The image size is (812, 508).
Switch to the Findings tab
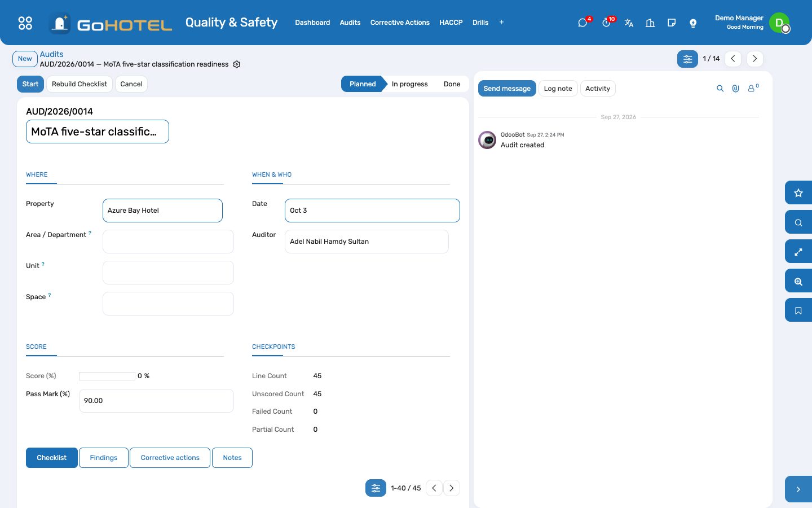click(x=104, y=458)
